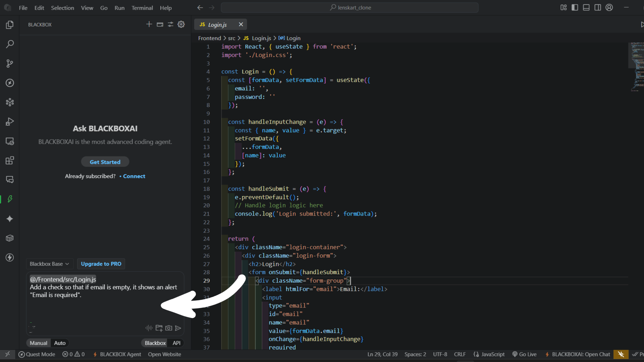This screenshot has height=362, width=644.
Task: Open the Edit menu
Action: (39, 8)
